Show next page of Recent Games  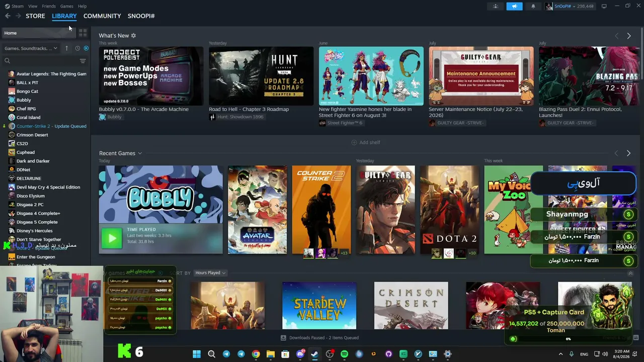click(x=628, y=153)
